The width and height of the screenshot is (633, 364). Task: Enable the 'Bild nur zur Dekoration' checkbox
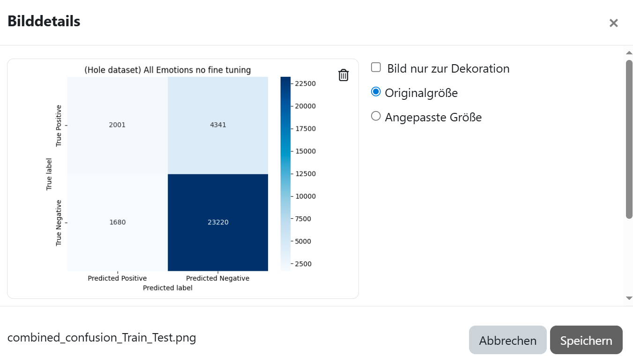tap(376, 67)
